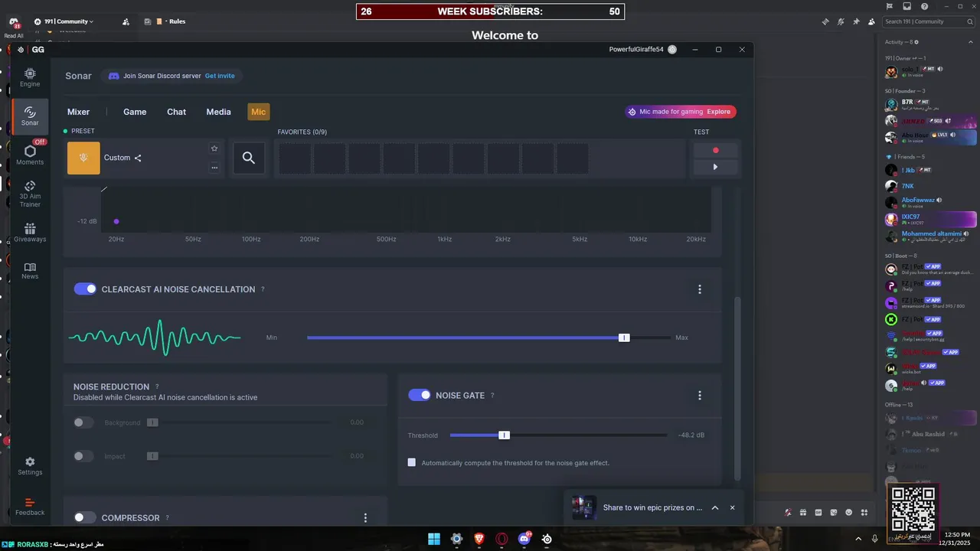Image resolution: width=980 pixels, height=551 pixels.
Task: Open Discord gift icon in chat bar
Action: [803, 512]
